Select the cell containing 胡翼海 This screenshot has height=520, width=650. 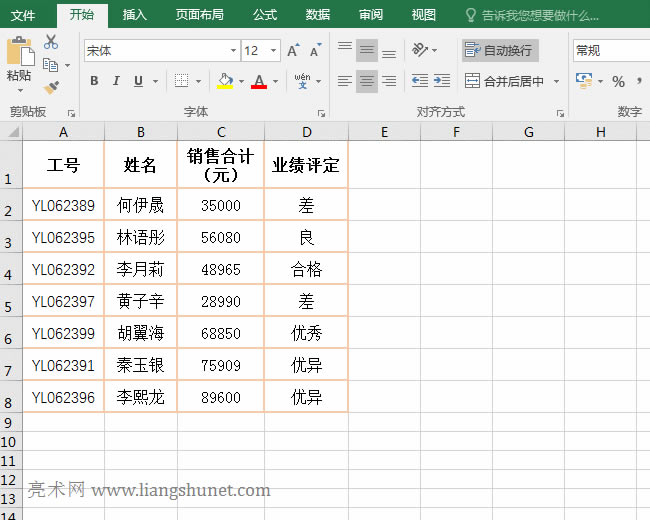(x=141, y=333)
